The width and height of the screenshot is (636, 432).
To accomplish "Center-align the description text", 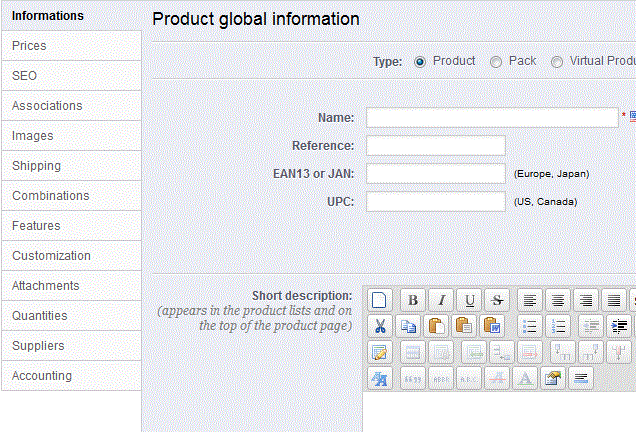I will point(557,300).
